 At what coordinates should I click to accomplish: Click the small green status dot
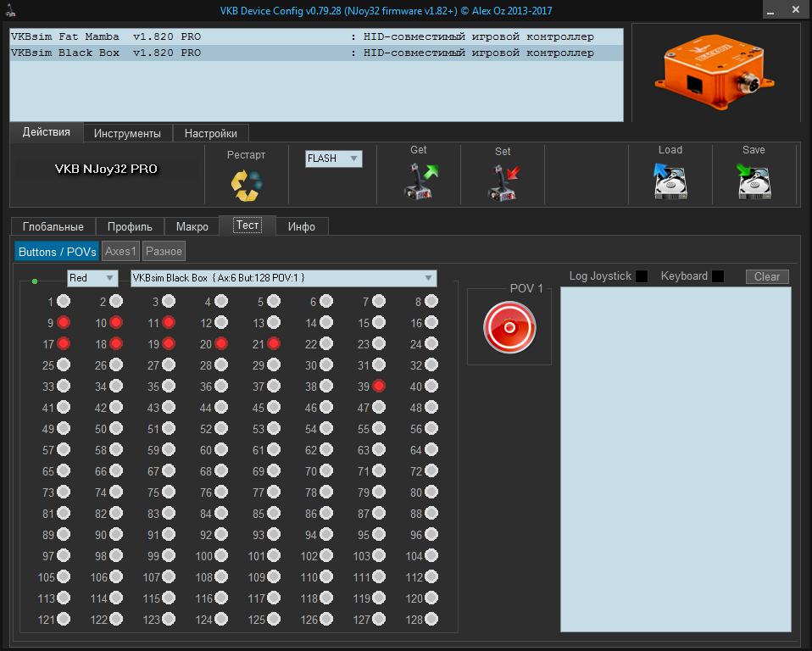tap(35, 281)
